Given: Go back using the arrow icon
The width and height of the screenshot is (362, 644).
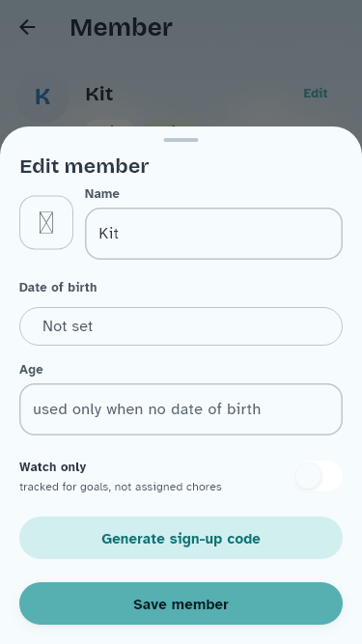Looking at the screenshot, I should point(27,28).
